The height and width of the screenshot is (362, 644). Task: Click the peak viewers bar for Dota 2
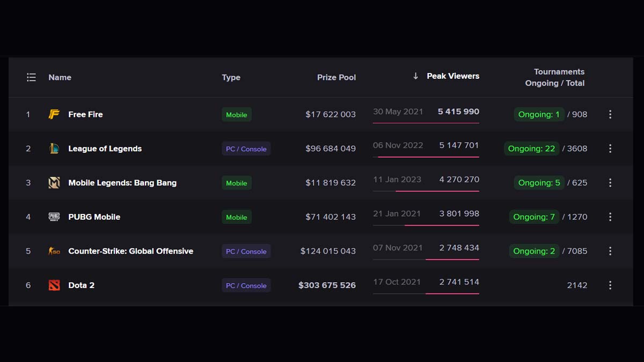click(x=426, y=293)
